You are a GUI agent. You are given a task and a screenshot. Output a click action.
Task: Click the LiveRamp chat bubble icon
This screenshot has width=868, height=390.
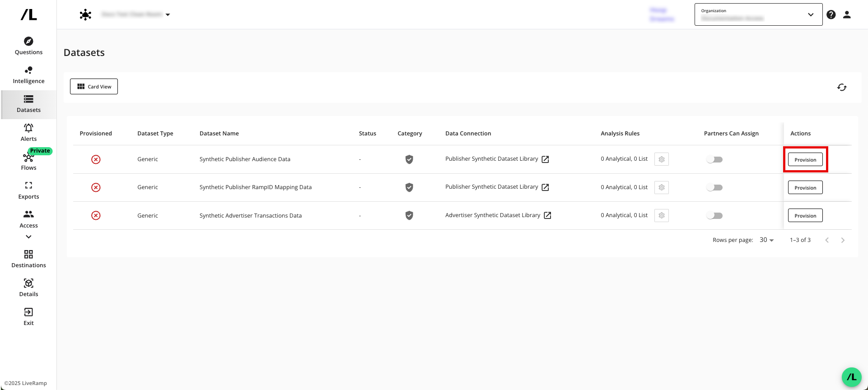851,377
